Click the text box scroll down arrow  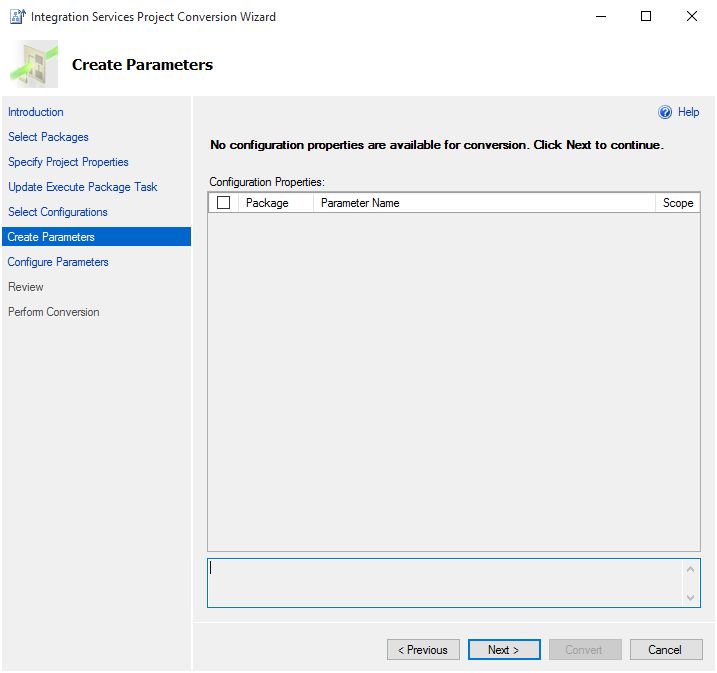click(x=690, y=598)
